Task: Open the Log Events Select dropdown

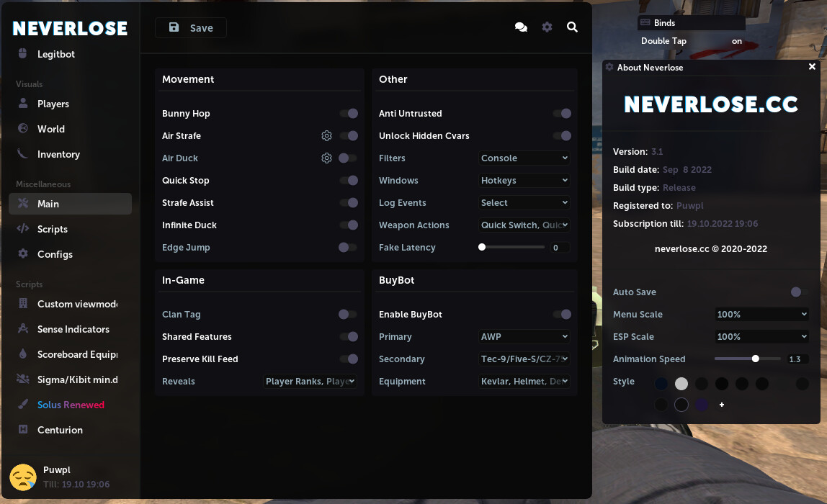Action: [524, 202]
